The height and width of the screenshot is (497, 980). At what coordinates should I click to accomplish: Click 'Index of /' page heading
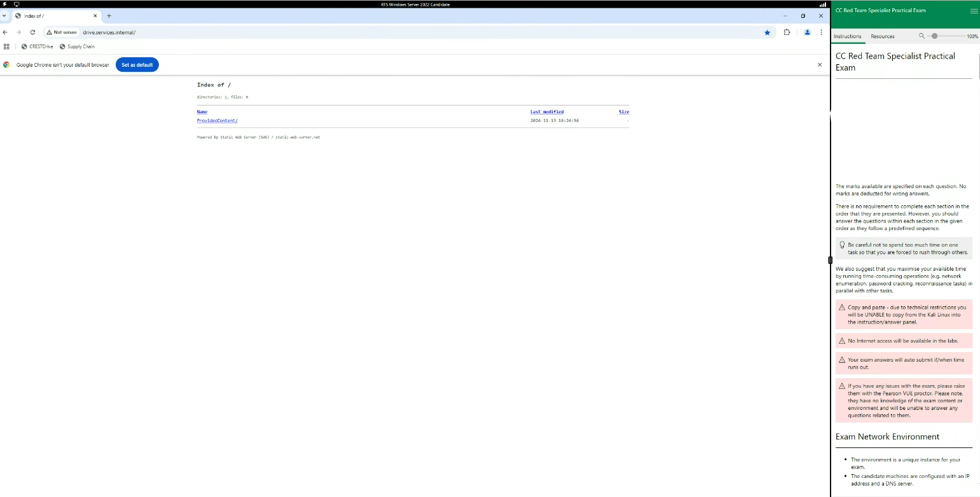pos(214,85)
